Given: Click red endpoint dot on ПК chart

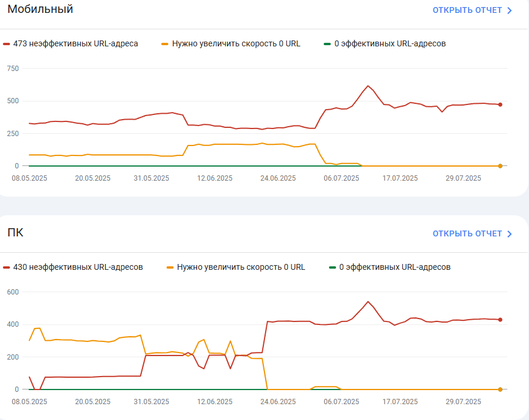Looking at the screenshot, I should [500, 320].
